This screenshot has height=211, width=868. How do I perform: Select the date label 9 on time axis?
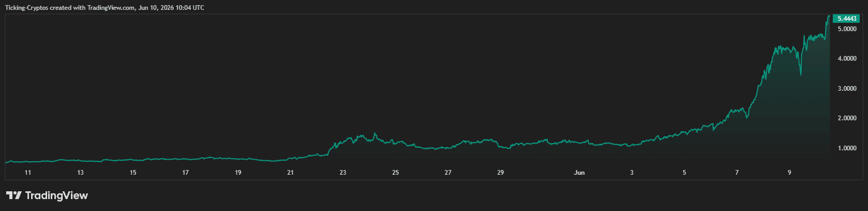pos(790,173)
